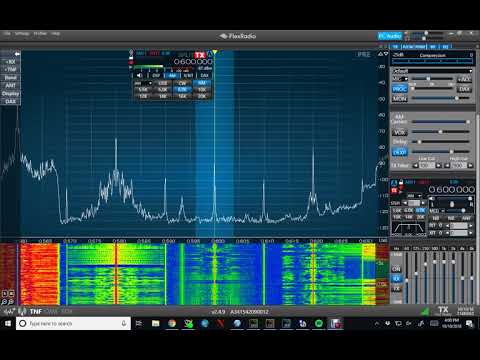Collapse the left panadapter menu arrow
Viewport: 480px width, 360px height.
(x=17, y=54)
